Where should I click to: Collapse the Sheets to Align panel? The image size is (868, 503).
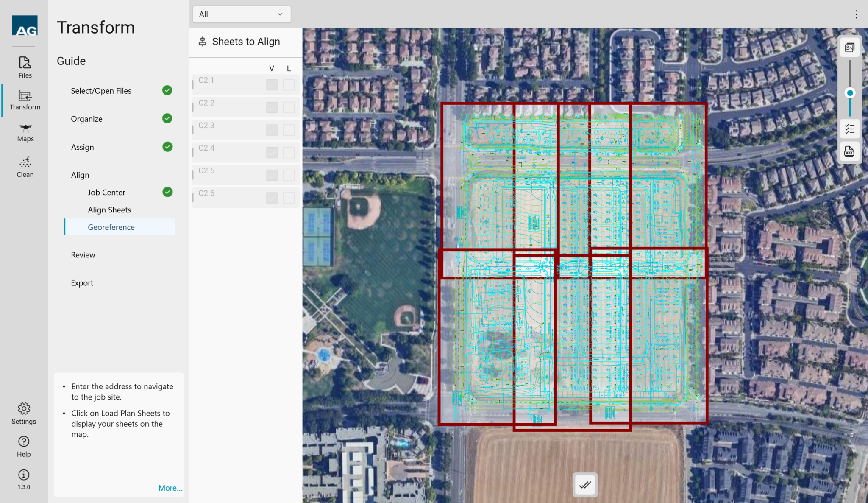pyautogui.click(x=203, y=41)
